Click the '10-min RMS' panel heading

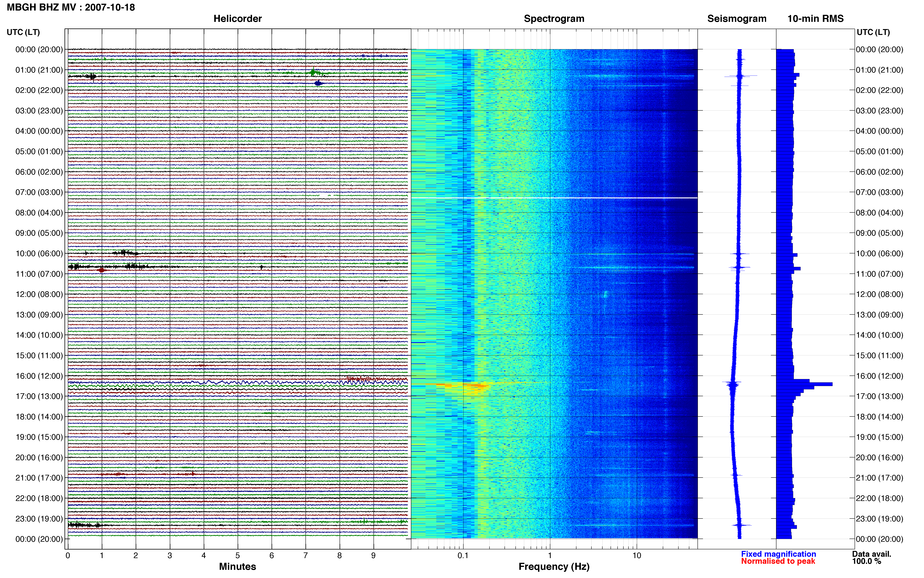[x=816, y=19]
